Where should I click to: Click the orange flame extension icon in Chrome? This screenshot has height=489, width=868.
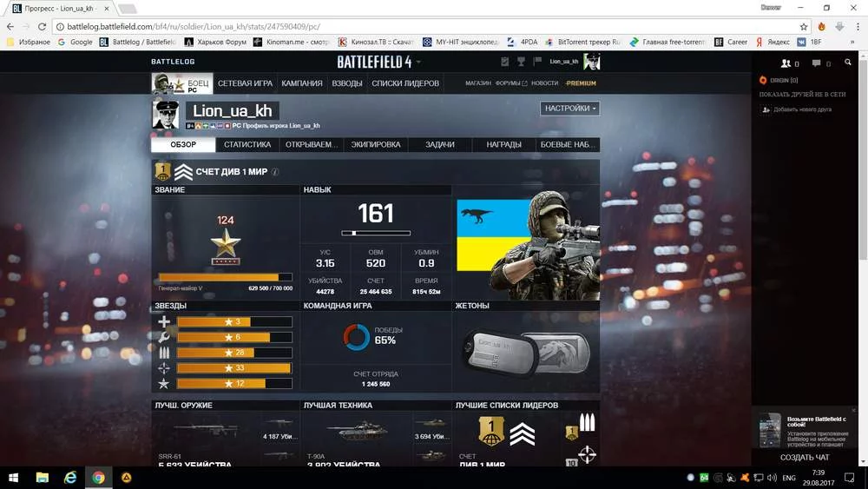(821, 27)
